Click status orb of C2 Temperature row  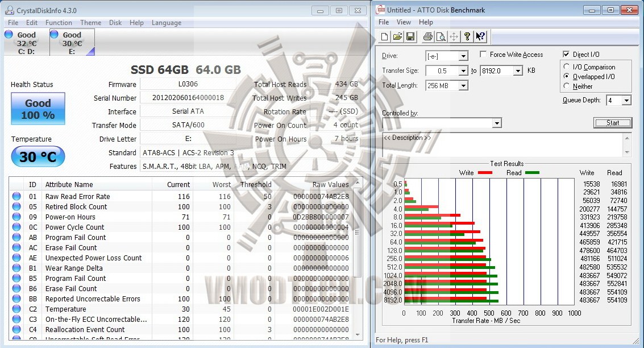[16, 309]
